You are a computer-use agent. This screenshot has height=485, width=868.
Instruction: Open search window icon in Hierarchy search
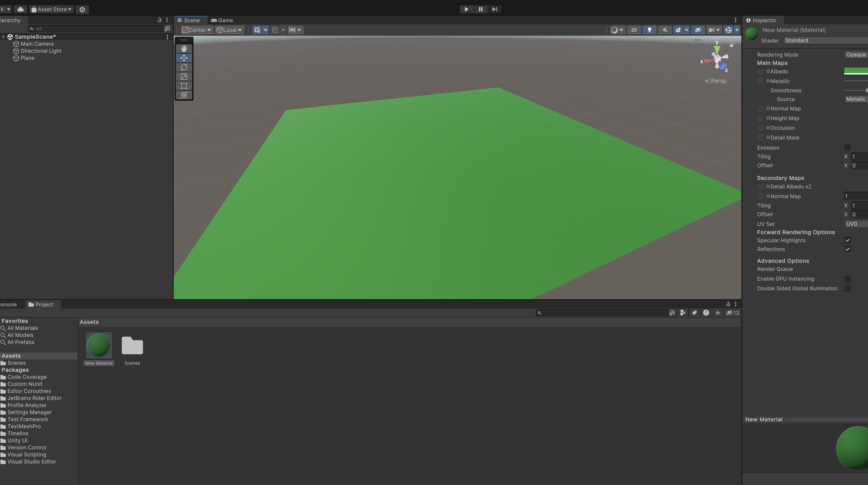[x=167, y=29]
